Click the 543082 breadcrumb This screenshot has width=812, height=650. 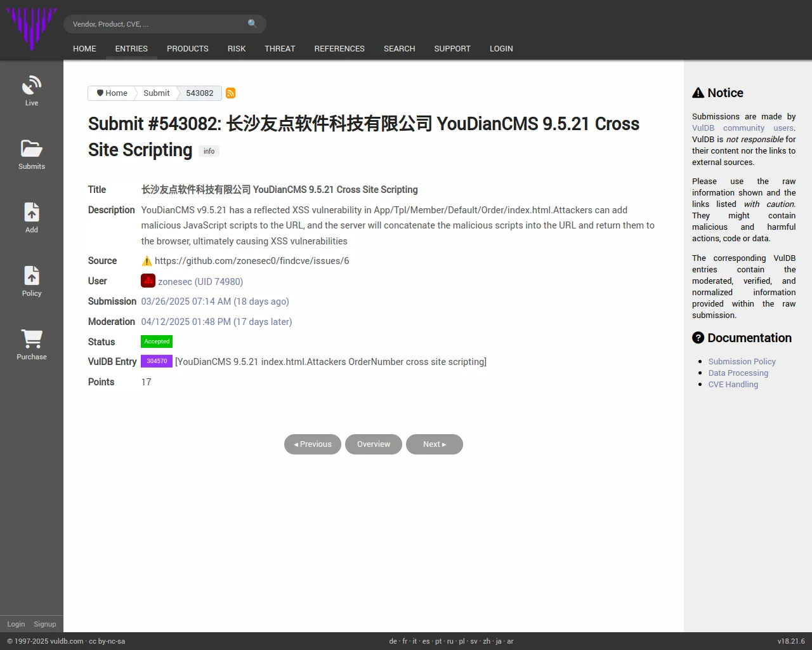[x=199, y=93]
